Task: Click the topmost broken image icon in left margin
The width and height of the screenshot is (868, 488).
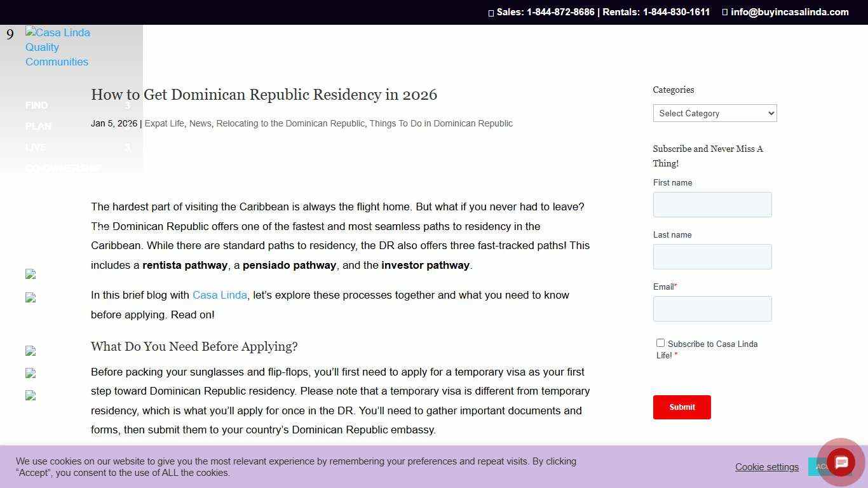Action: [x=30, y=274]
